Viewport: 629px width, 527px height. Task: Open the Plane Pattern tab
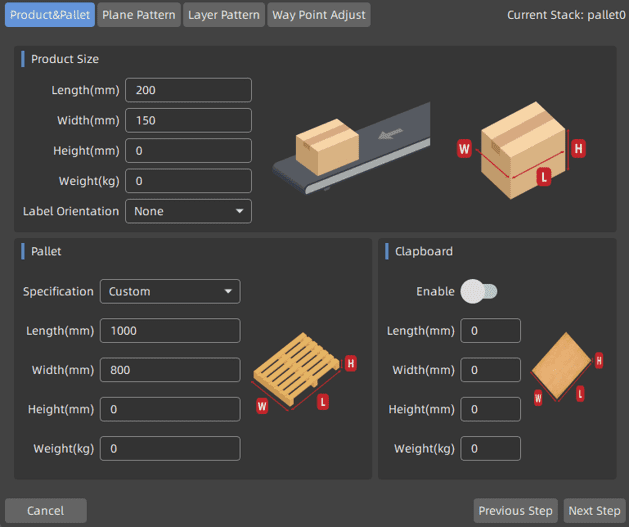pyautogui.click(x=139, y=15)
